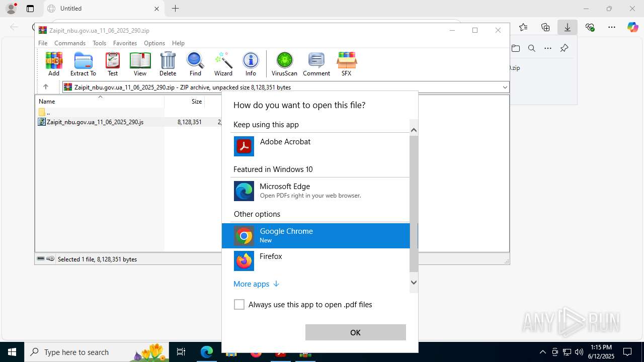Open the Extract To tool

pos(83,64)
